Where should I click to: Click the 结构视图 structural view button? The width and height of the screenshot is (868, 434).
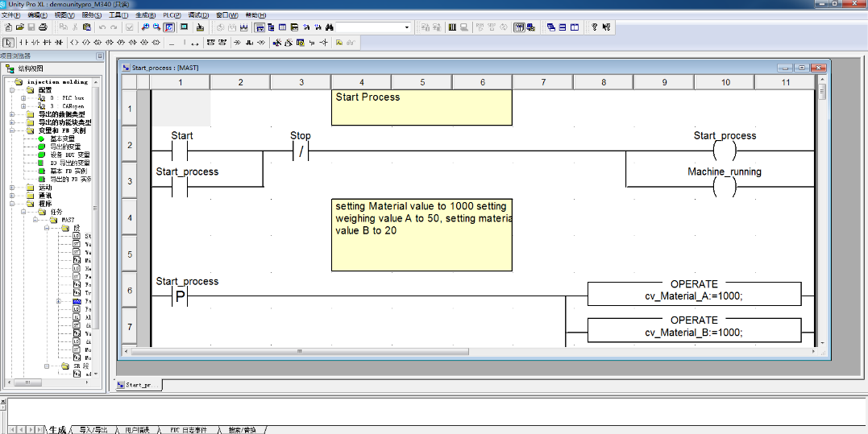point(24,68)
